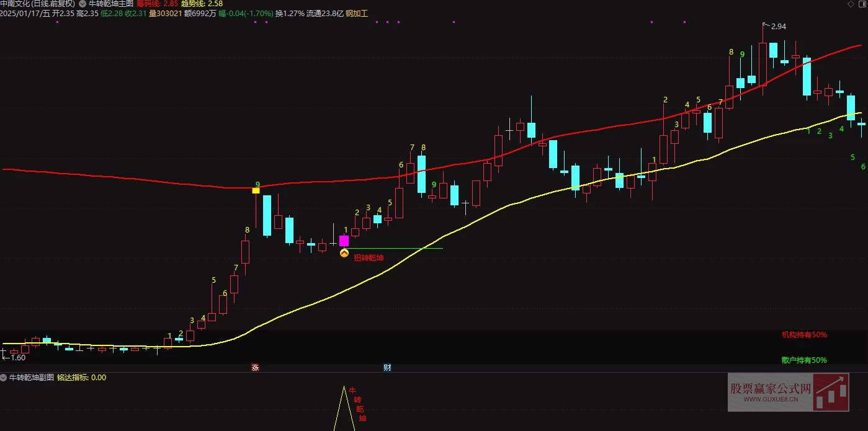Click the 钢加工 sector link
868x431 pixels.
click(357, 13)
